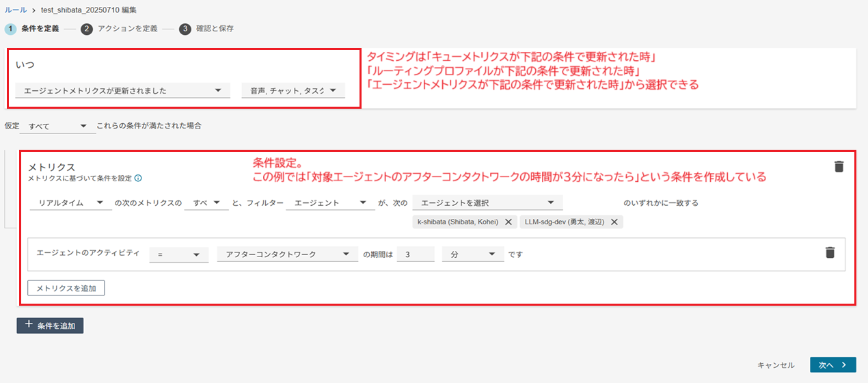Open the すべて dropdown next to 仮定
This screenshot has height=383, width=868.
pyautogui.click(x=59, y=126)
